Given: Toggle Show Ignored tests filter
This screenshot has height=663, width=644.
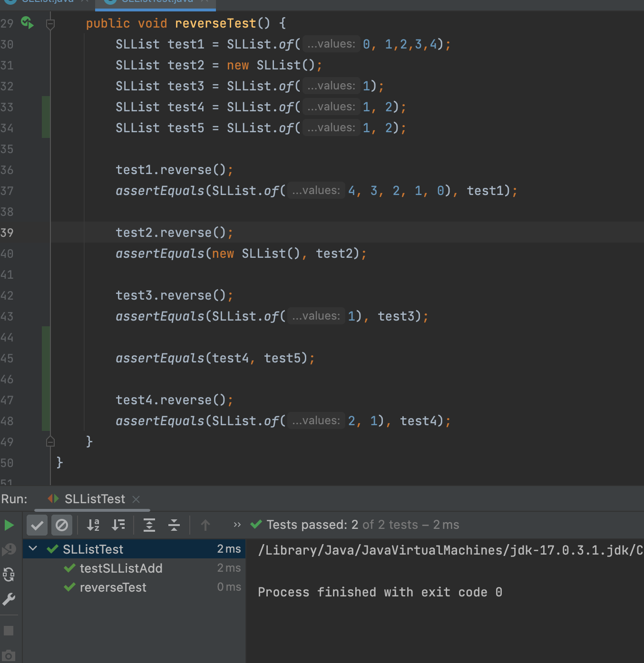Looking at the screenshot, I should tap(62, 525).
